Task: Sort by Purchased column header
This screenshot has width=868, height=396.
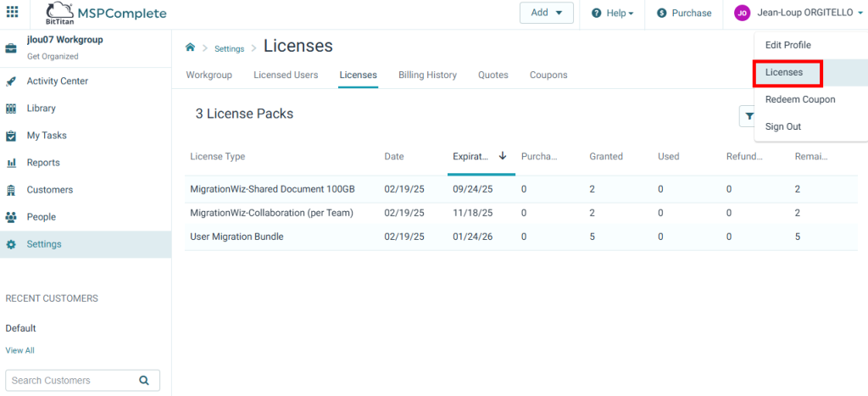Action: (x=539, y=157)
